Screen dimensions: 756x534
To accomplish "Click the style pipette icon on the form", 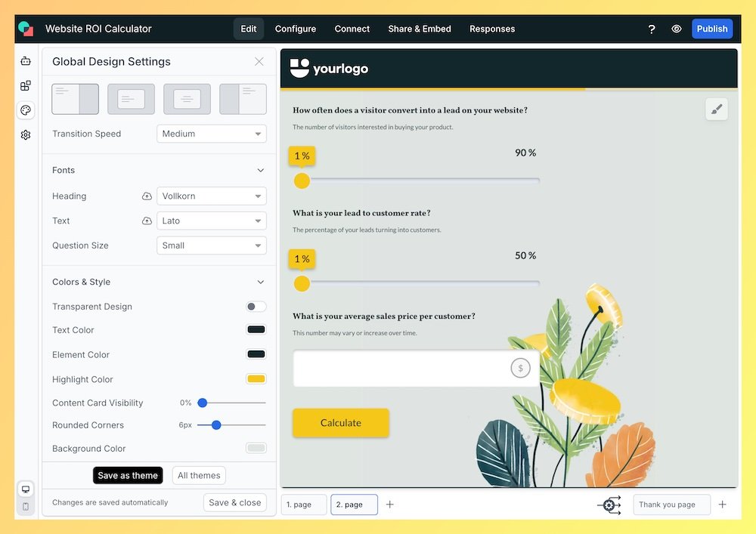I will pyautogui.click(x=717, y=109).
